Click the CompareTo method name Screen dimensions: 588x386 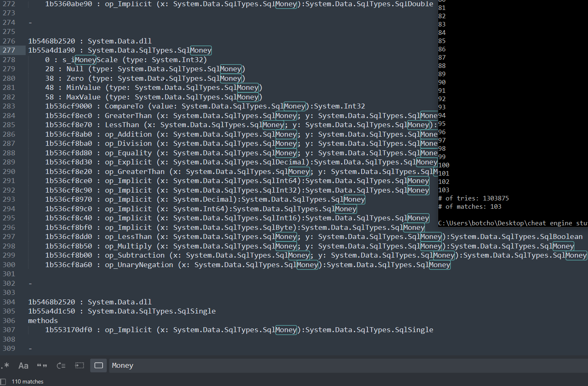click(124, 106)
